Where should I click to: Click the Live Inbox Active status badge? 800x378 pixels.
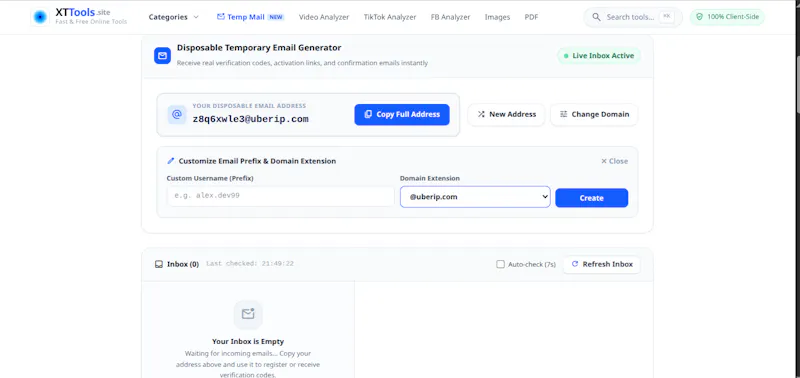pyautogui.click(x=599, y=56)
